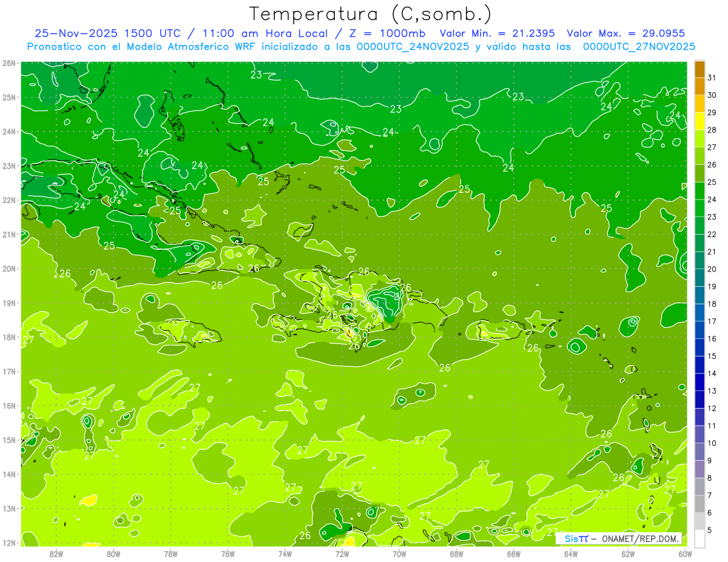Click the 'Valor Max. = 29.0955' text
Viewport: 728px width, 562px height.
[626, 33]
